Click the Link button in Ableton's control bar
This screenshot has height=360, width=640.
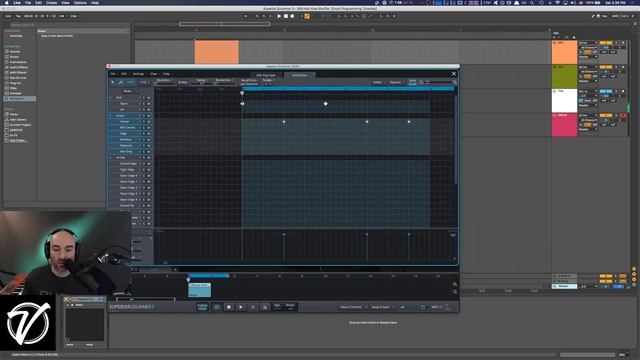(x=8, y=16)
